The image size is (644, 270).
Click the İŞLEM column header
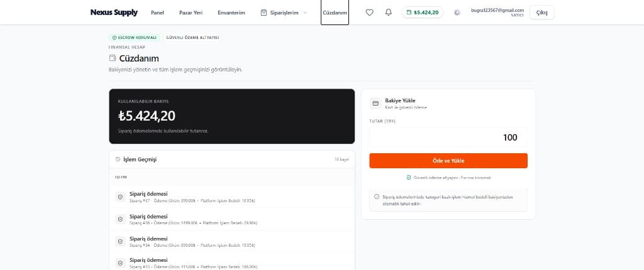point(121,177)
